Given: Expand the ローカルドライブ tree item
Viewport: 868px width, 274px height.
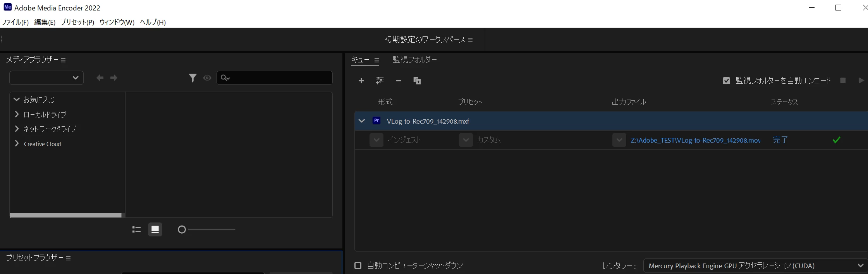Looking at the screenshot, I should [16, 114].
